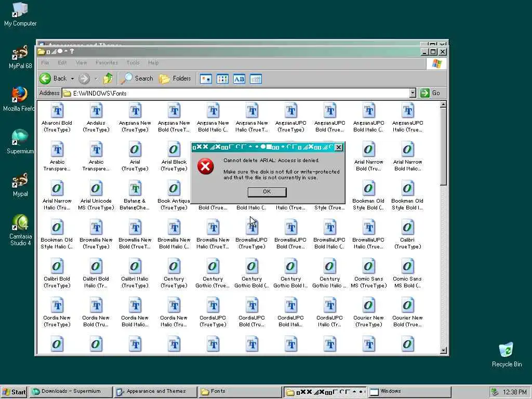
Task: Select the Century (TrueType) font icon
Action: click(x=174, y=273)
